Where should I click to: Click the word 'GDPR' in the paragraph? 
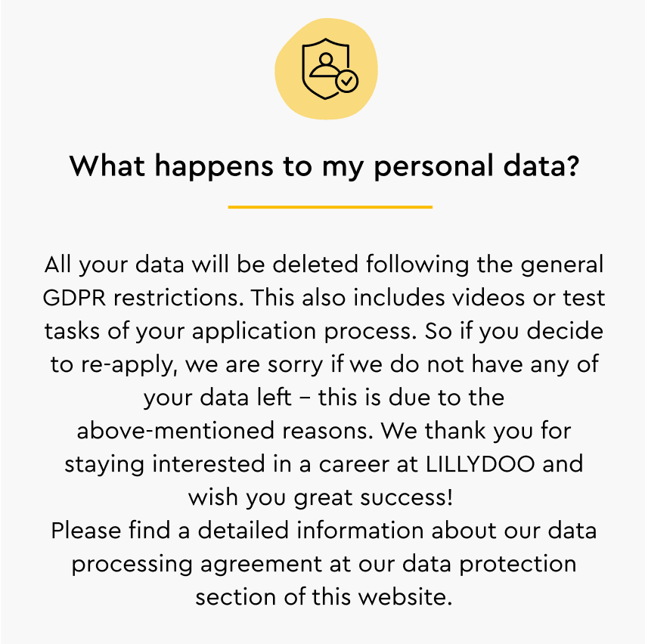coord(74,298)
